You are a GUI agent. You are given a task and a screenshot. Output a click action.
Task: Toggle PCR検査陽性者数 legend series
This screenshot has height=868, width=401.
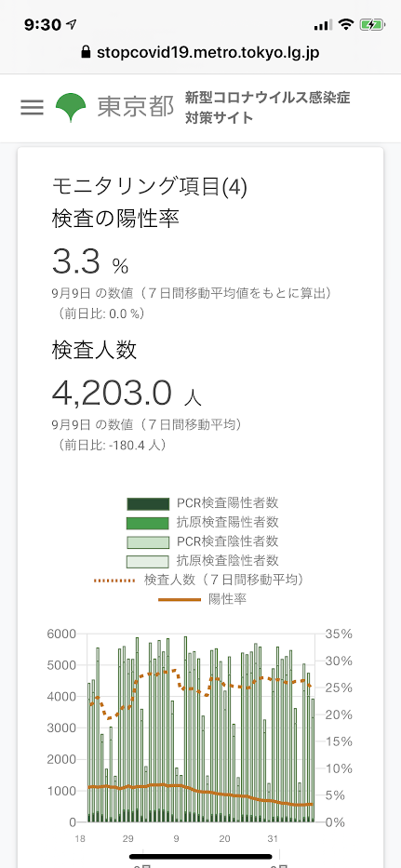[x=203, y=503]
